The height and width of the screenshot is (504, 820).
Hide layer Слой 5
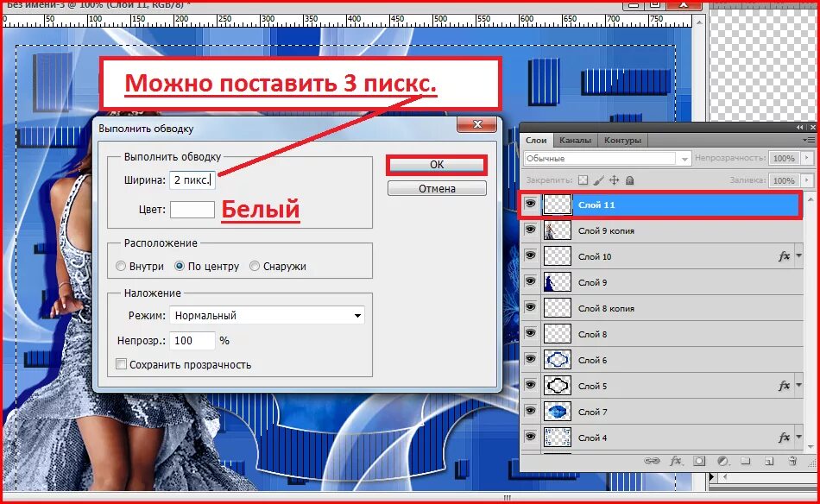click(x=530, y=385)
